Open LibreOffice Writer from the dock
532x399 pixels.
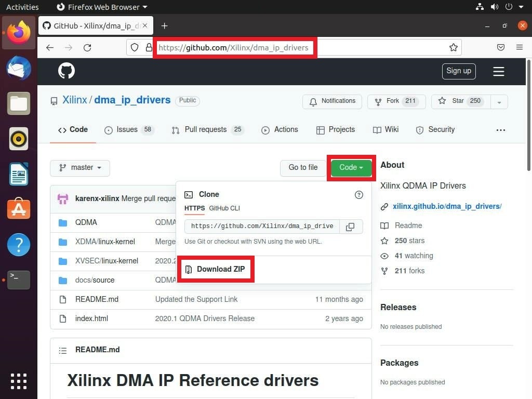pyautogui.click(x=19, y=174)
